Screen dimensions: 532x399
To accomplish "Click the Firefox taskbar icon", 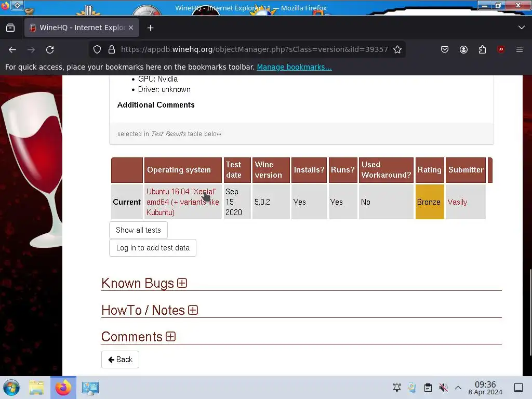I will [x=63, y=388].
